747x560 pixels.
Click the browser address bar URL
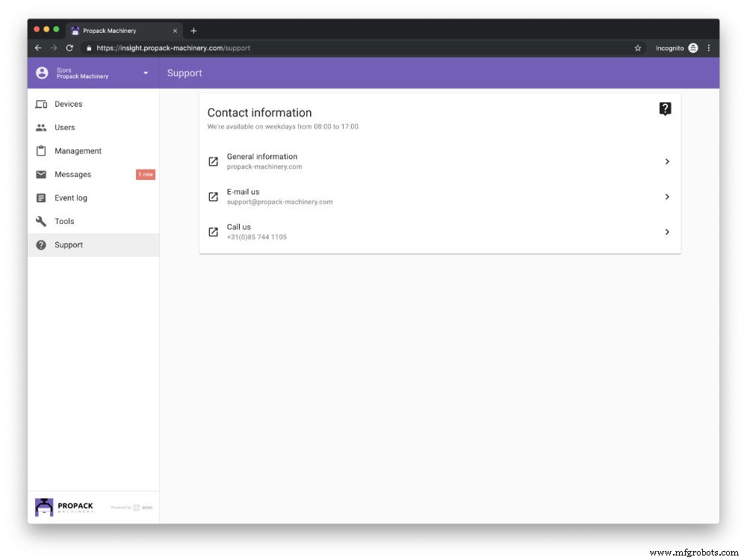click(173, 48)
